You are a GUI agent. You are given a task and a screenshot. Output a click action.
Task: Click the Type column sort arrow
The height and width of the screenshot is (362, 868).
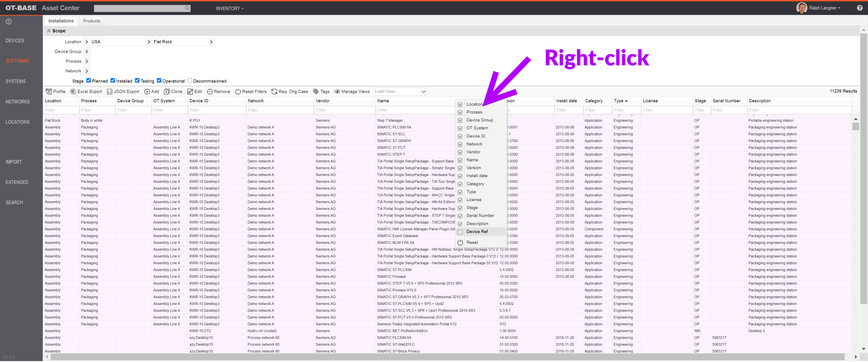click(x=626, y=101)
